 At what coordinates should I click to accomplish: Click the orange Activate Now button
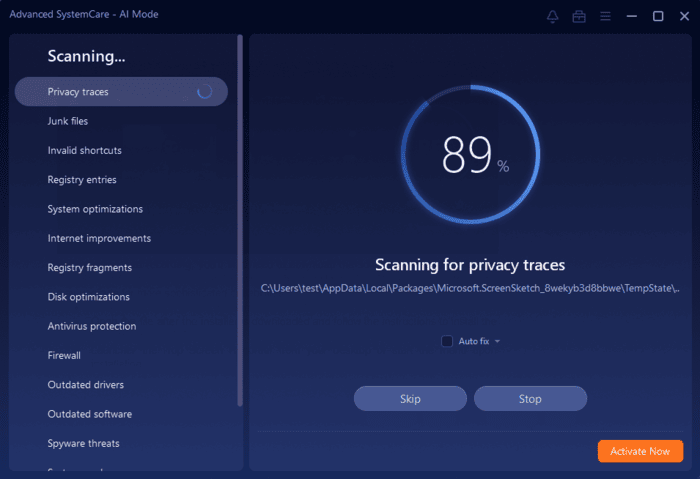coord(640,451)
